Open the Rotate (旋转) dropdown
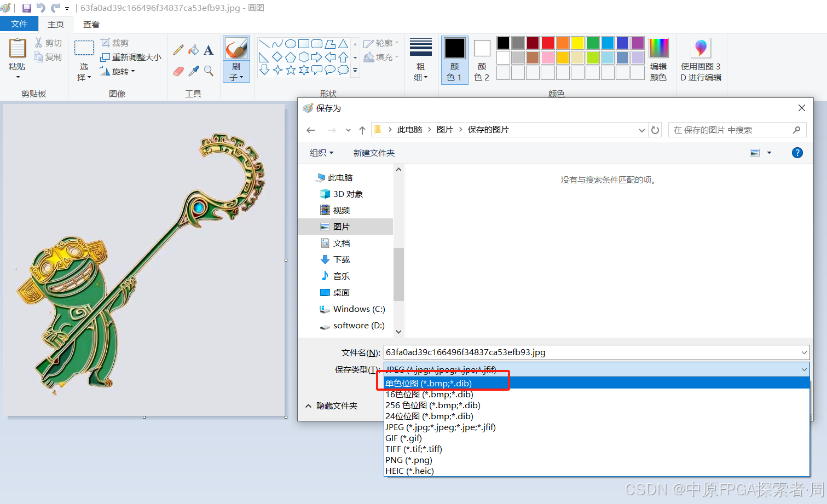Screen dimensions: 827x504 point(118,71)
